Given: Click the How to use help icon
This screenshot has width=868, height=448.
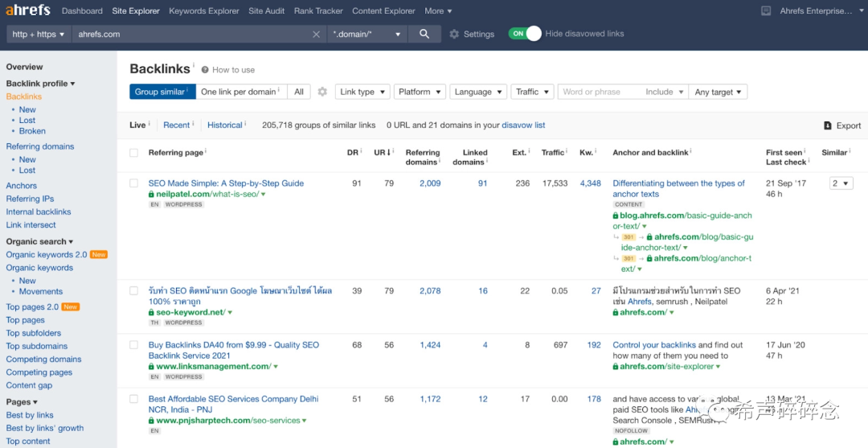Looking at the screenshot, I should (205, 70).
